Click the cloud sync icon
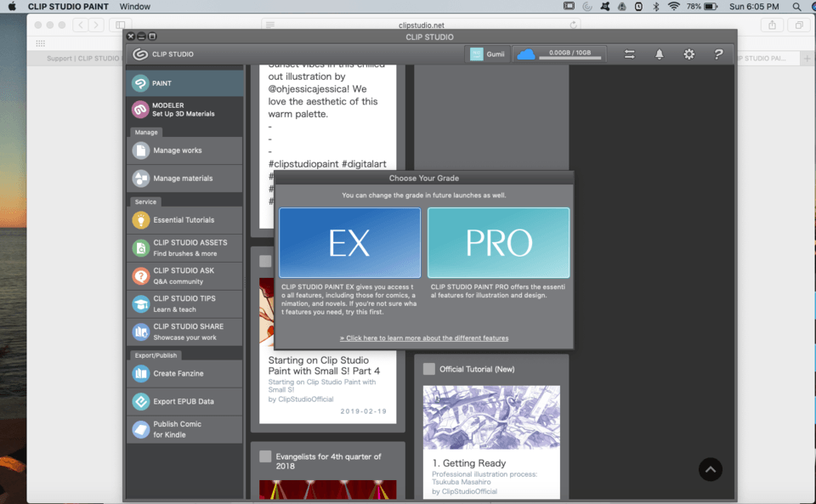Image resolution: width=816 pixels, height=504 pixels. [526, 54]
